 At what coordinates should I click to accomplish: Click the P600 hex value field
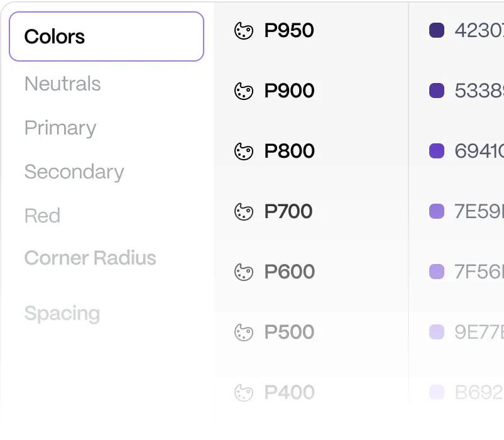click(479, 272)
